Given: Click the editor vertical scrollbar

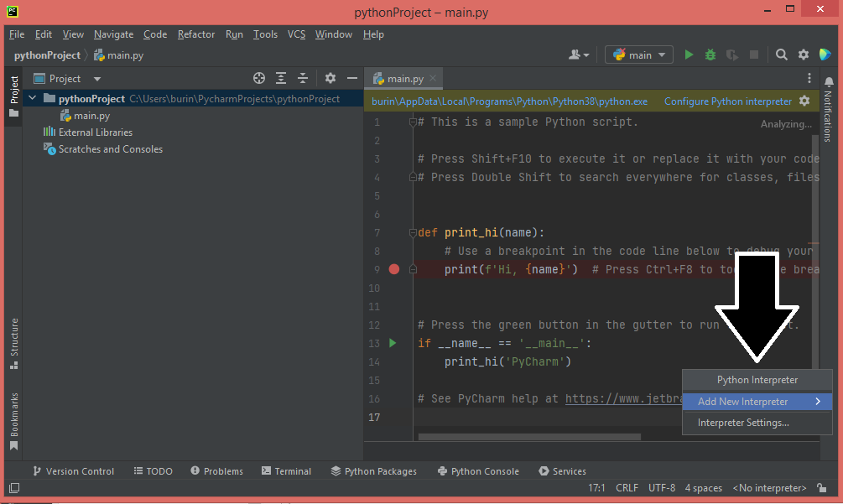Looking at the screenshot, I should 815,252.
